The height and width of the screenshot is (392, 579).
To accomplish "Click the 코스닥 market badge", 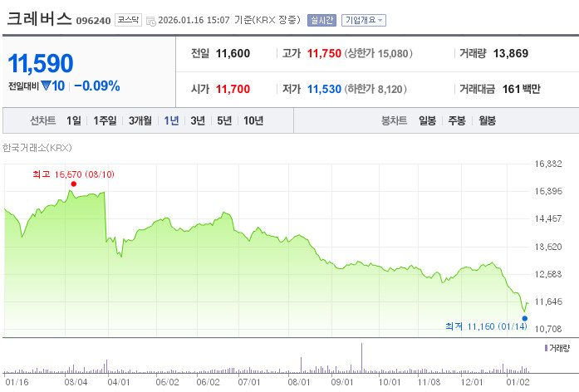I will click(128, 20).
